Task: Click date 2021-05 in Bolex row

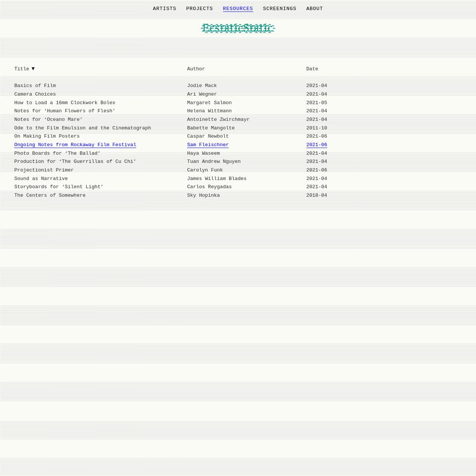Action: point(317,103)
